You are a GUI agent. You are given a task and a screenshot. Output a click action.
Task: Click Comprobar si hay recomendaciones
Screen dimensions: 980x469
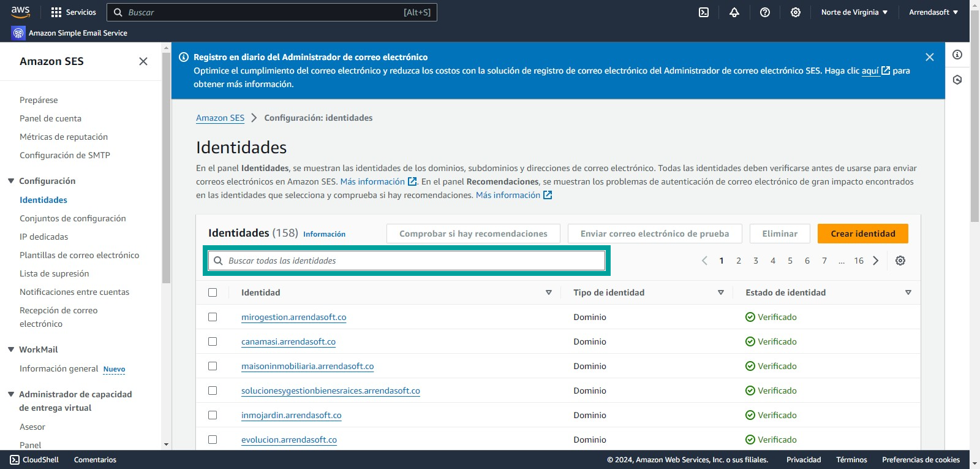[473, 234]
